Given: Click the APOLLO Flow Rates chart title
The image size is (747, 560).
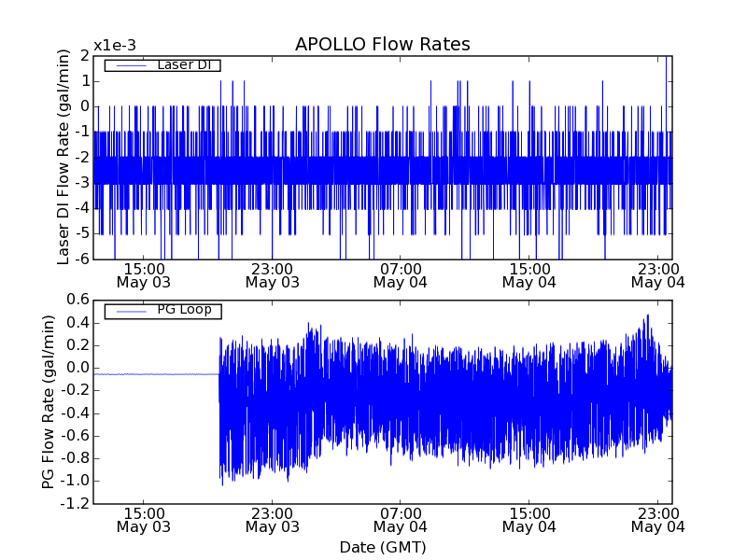Looking at the screenshot, I should [382, 45].
